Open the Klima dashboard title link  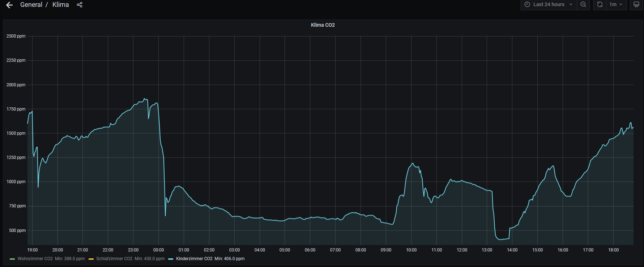60,5
